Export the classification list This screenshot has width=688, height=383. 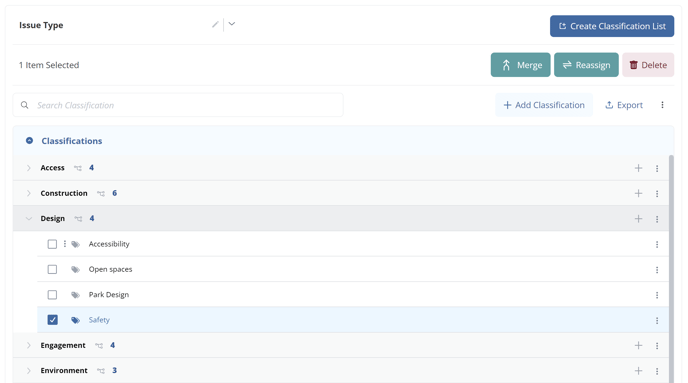624,105
